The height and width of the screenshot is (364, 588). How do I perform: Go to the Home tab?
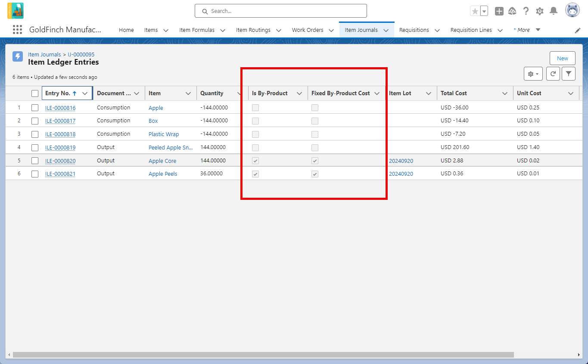126,30
